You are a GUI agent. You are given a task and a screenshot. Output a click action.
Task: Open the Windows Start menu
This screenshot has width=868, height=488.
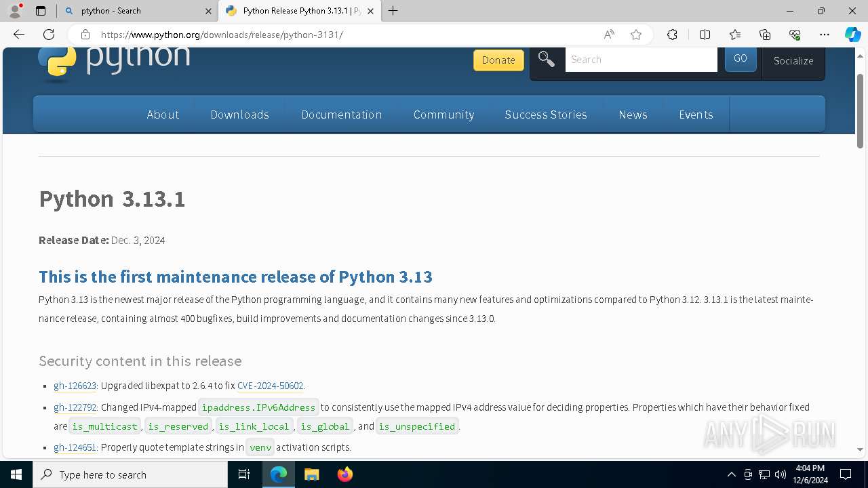pos(16,474)
